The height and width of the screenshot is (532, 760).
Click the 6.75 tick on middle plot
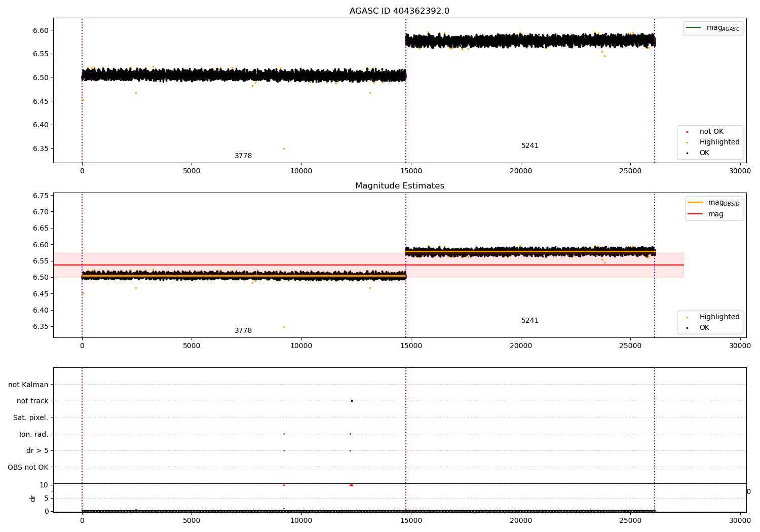point(41,196)
